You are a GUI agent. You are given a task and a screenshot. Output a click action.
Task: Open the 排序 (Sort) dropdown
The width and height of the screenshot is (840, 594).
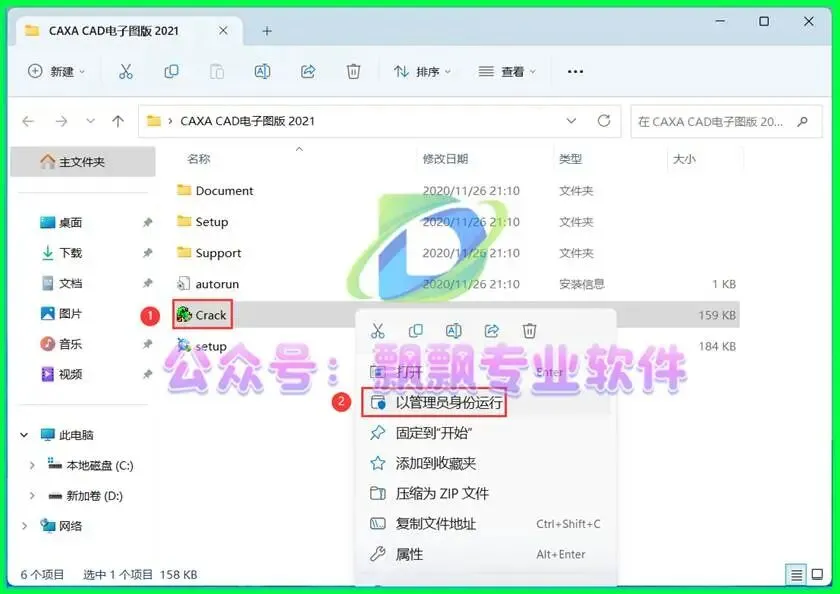(422, 71)
